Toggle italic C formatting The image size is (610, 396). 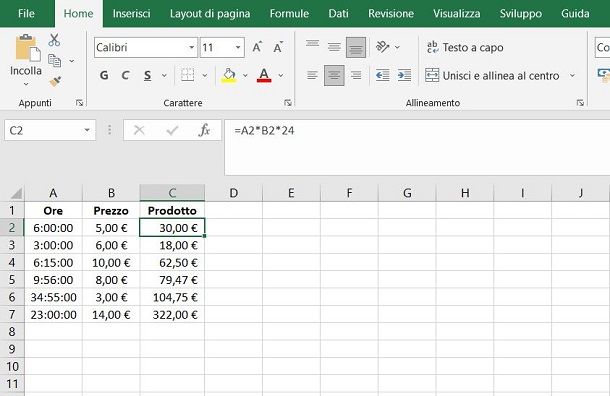[125, 75]
